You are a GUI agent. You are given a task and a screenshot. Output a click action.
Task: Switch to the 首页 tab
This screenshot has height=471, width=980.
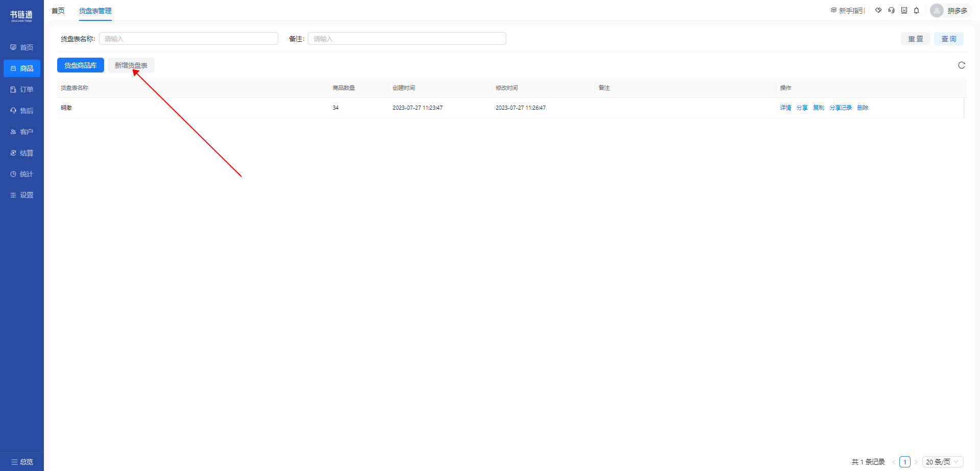click(x=58, y=11)
